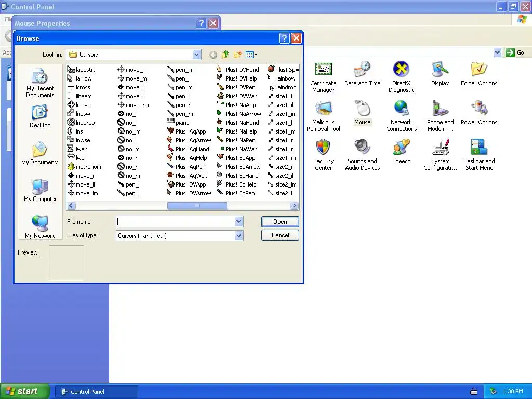This screenshot has height=399, width=532.
Task: Select the Plus! AqWait cursor file
Action: click(x=187, y=176)
